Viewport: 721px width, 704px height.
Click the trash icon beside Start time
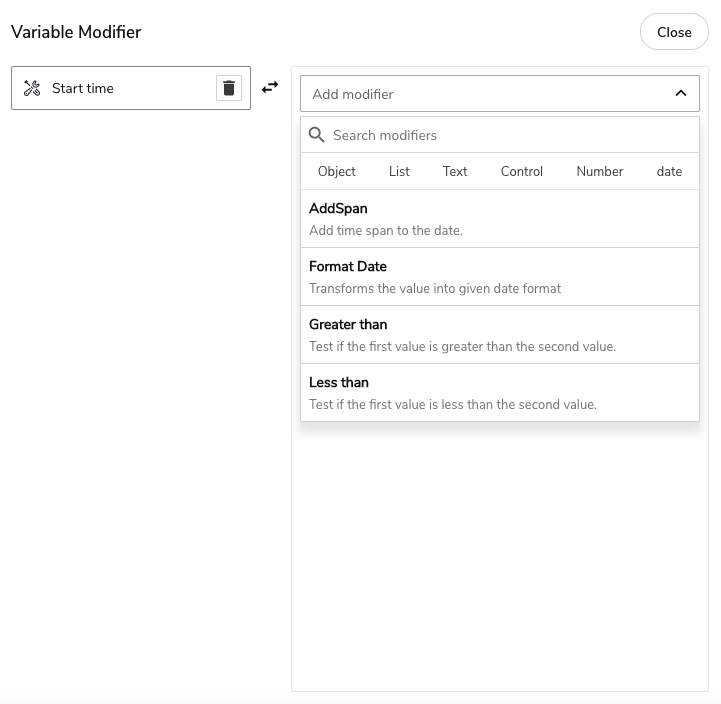click(229, 88)
